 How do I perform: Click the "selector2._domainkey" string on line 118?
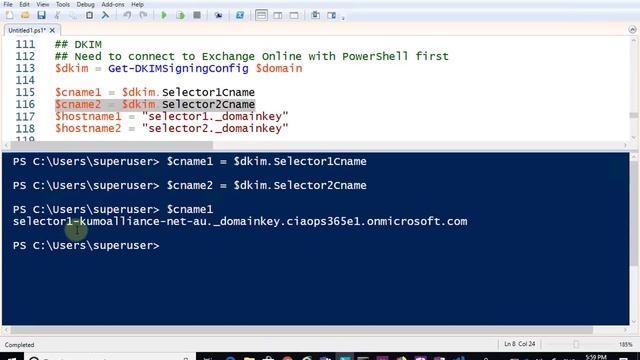[215, 129]
